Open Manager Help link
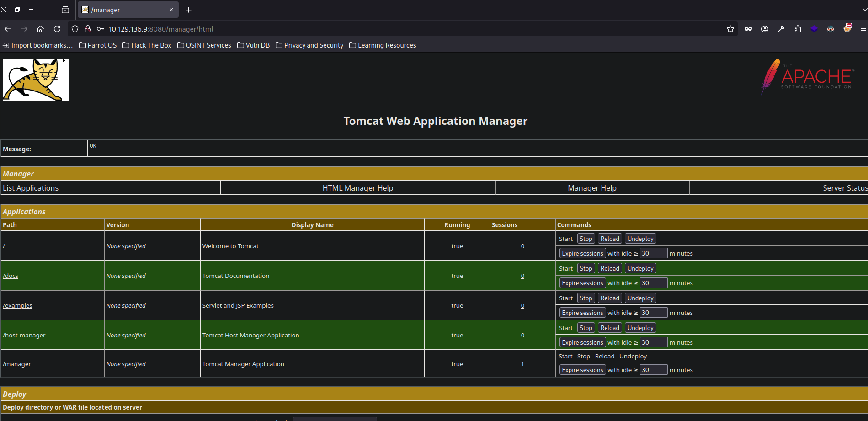The image size is (868, 421). [592, 188]
